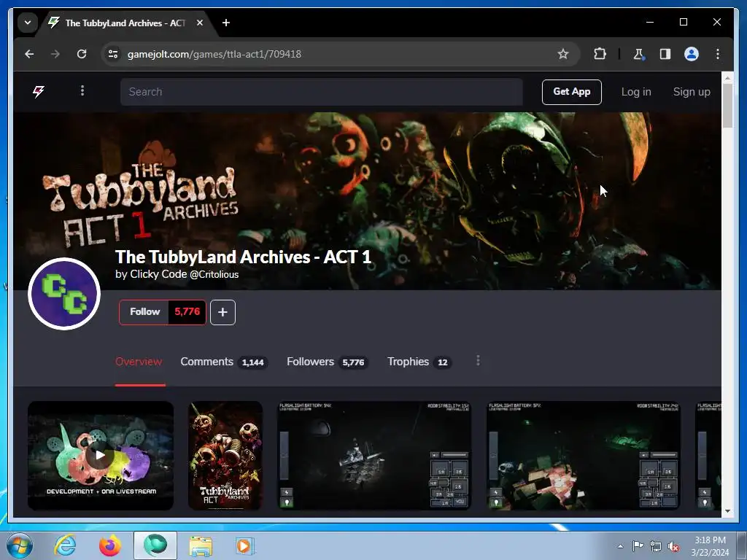Open the Log in link
This screenshot has width=747, height=560.
pos(636,92)
